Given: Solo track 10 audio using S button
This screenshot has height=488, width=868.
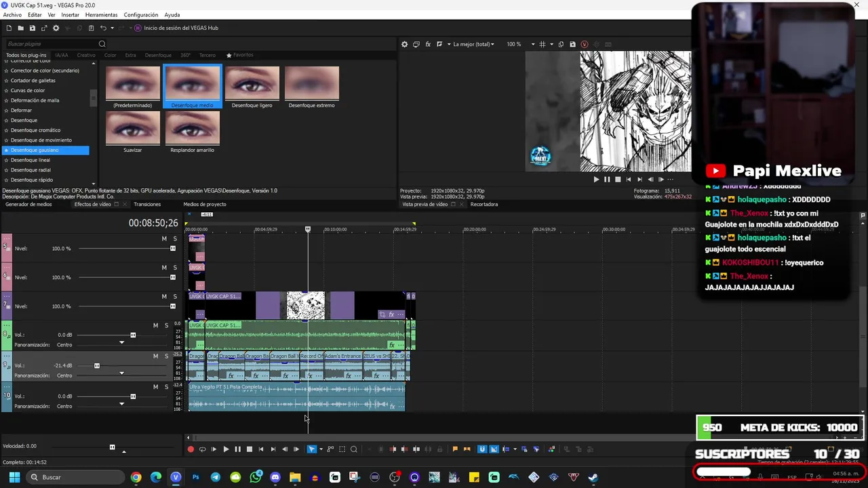Looking at the screenshot, I should pyautogui.click(x=166, y=386).
